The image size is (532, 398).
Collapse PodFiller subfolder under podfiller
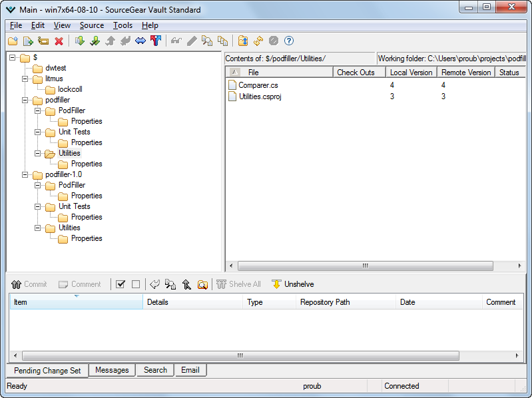tap(38, 111)
